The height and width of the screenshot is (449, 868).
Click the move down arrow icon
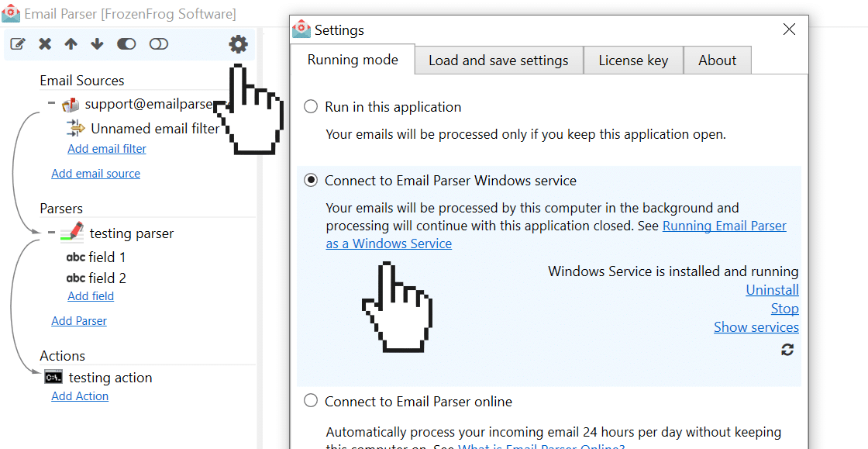[x=97, y=43]
